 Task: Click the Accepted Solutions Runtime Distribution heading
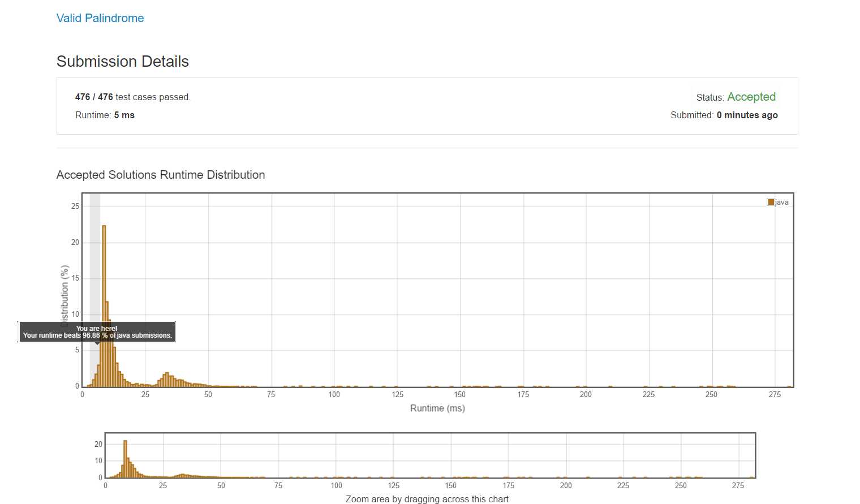[161, 175]
